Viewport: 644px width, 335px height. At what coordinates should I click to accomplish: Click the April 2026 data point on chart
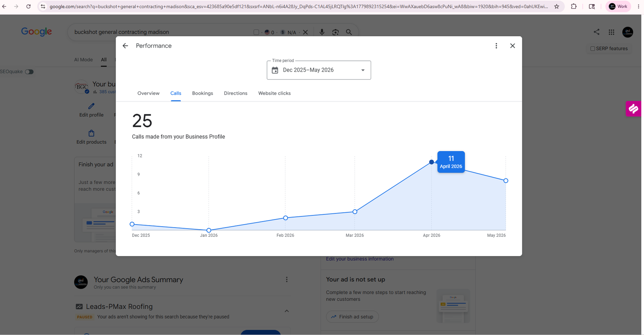pos(431,162)
